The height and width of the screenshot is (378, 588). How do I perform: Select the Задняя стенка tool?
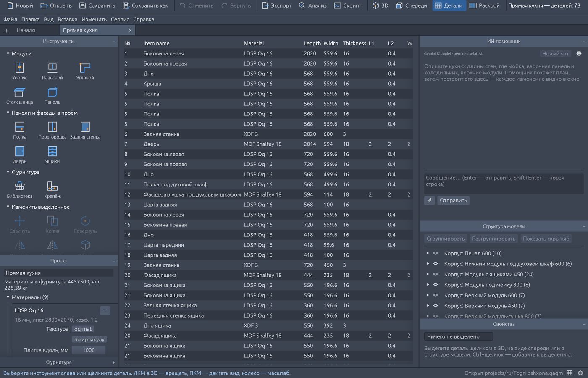pos(85,130)
